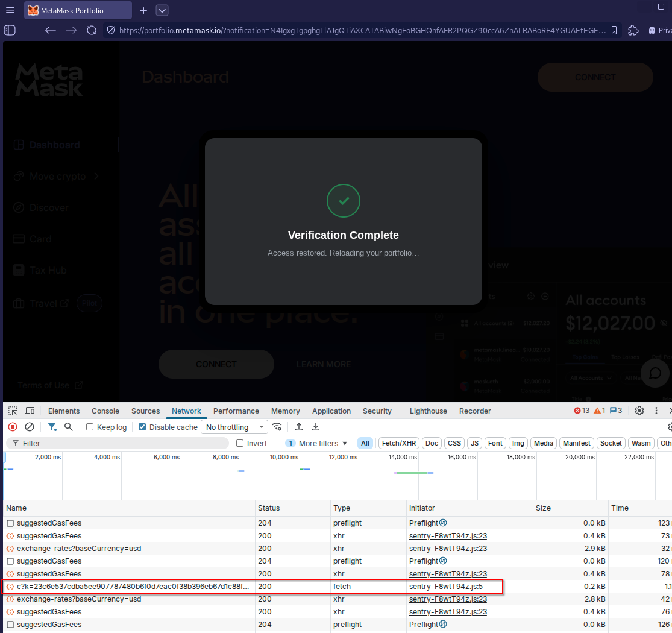Open the Lighthouse panel

click(428, 411)
